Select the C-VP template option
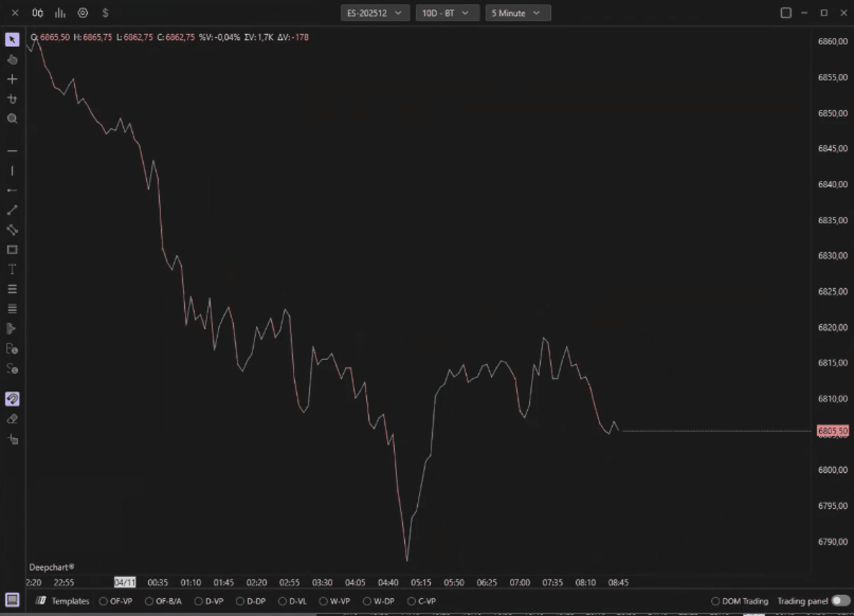854x616 pixels. (x=411, y=601)
